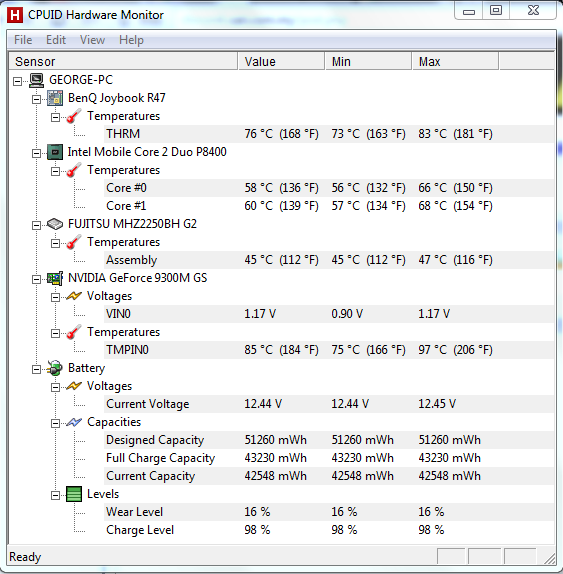This screenshot has height=574, width=563.
Task: Click the thermometer icon under BenQ Joybook
Action: tap(74, 116)
